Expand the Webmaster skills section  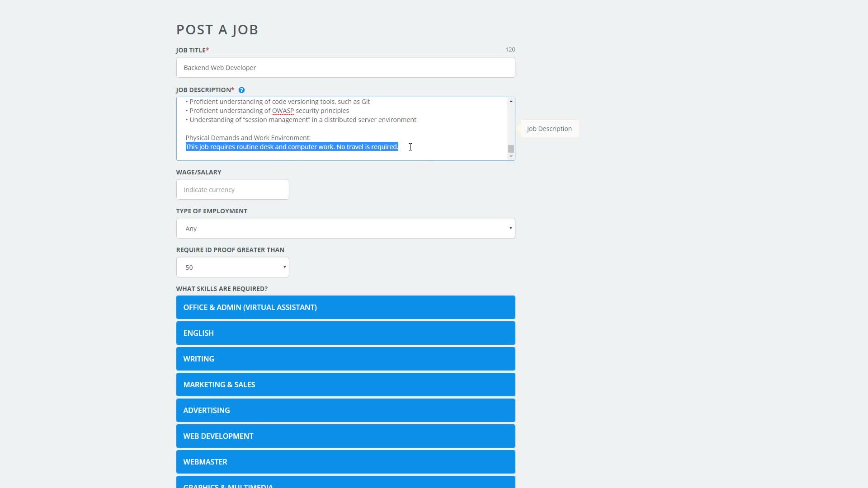point(345,462)
